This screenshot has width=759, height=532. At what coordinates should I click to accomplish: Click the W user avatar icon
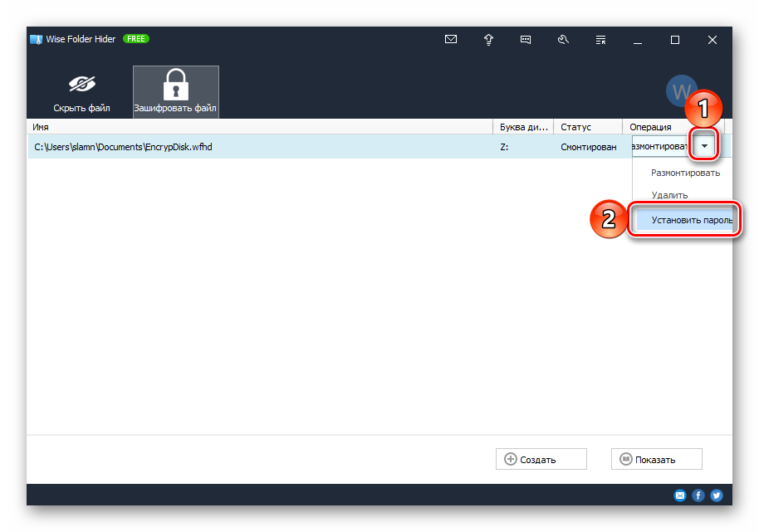(682, 90)
